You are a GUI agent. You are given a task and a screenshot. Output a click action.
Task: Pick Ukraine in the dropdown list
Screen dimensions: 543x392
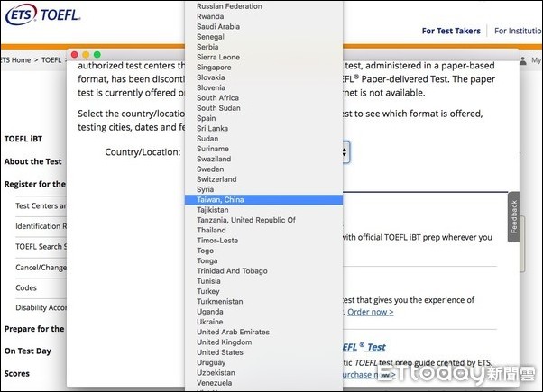coord(210,322)
